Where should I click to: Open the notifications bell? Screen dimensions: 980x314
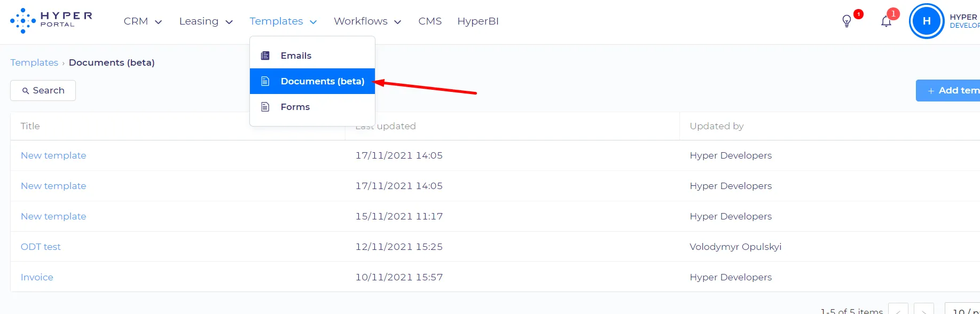coord(886,21)
